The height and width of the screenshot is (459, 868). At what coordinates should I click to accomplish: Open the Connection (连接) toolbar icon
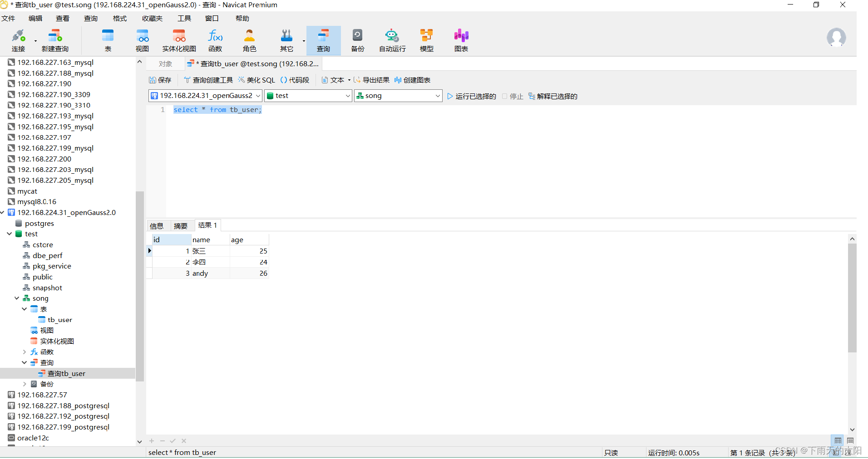pyautogui.click(x=18, y=40)
